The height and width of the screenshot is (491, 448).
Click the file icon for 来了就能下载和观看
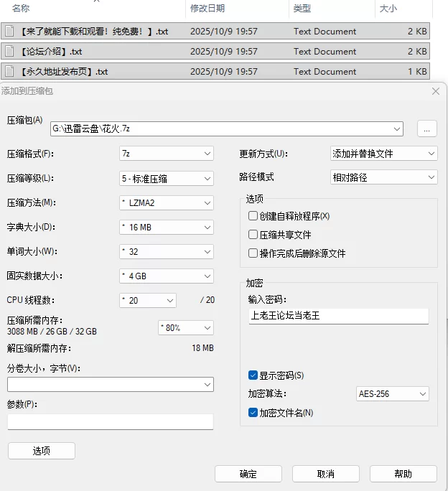(x=9, y=32)
